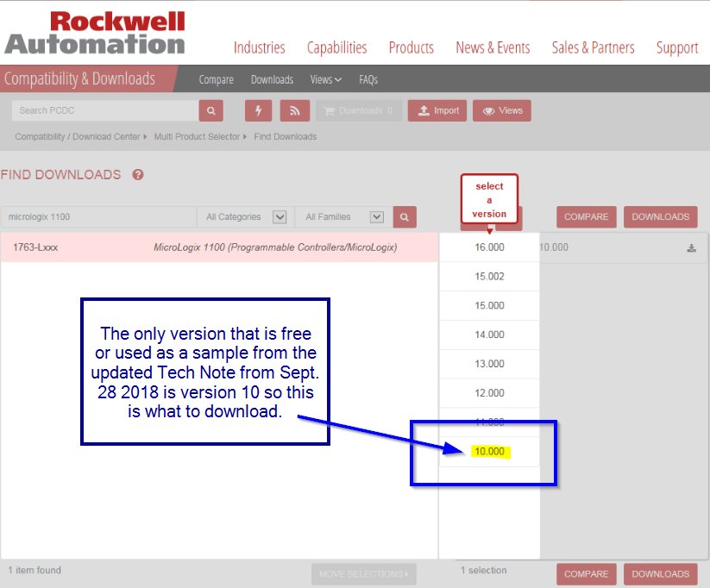Click the top COMPARE button
Image resolution: width=710 pixels, height=588 pixels.
coord(587,216)
